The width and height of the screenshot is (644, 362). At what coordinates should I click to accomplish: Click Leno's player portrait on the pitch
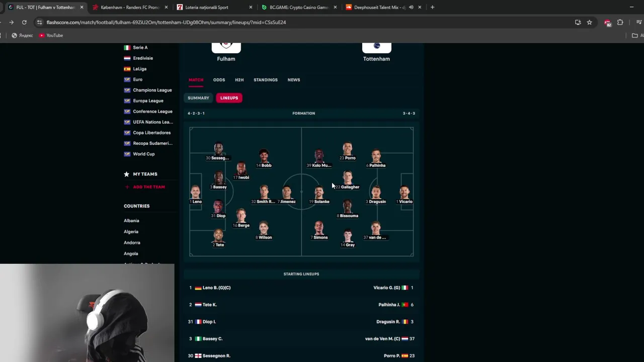[195, 192]
